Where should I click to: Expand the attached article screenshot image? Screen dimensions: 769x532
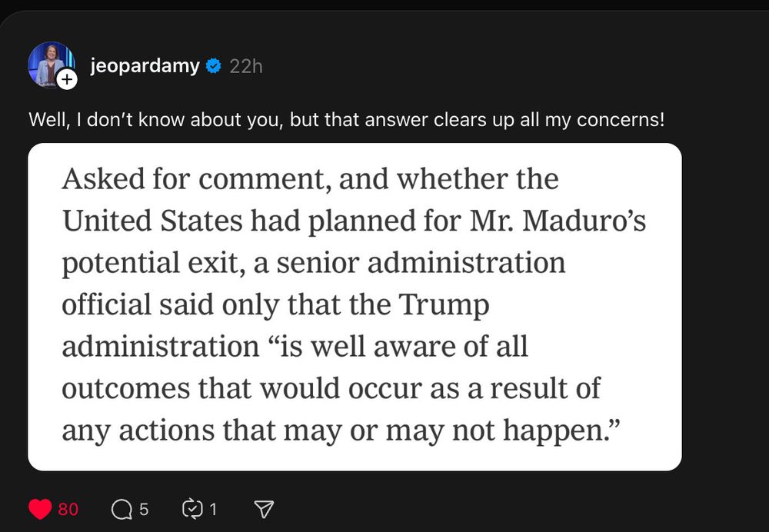[355, 307]
